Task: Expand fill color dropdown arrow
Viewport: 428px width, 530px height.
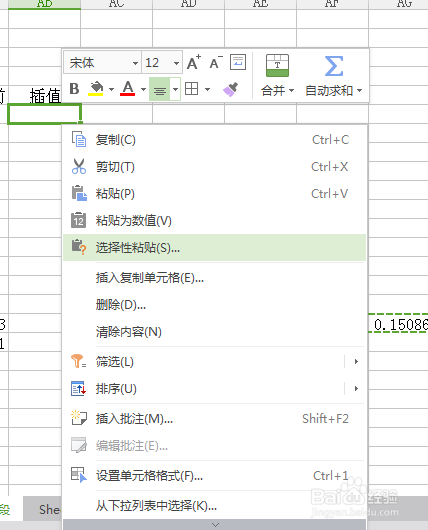Action: [111, 90]
